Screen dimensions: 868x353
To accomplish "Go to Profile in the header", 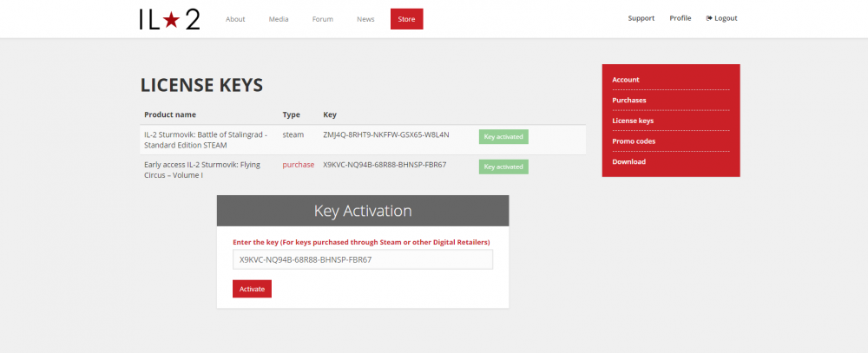I will coord(681,18).
